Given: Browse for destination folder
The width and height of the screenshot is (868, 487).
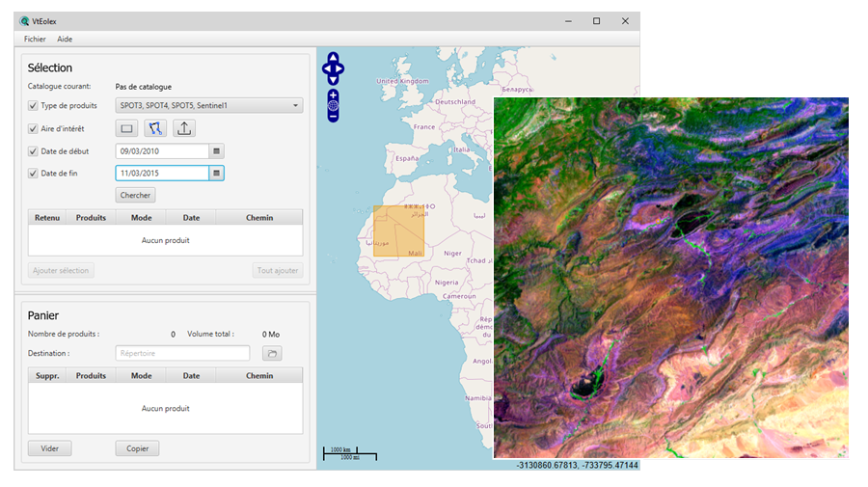Looking at the screenshot, I should [272, 353].
